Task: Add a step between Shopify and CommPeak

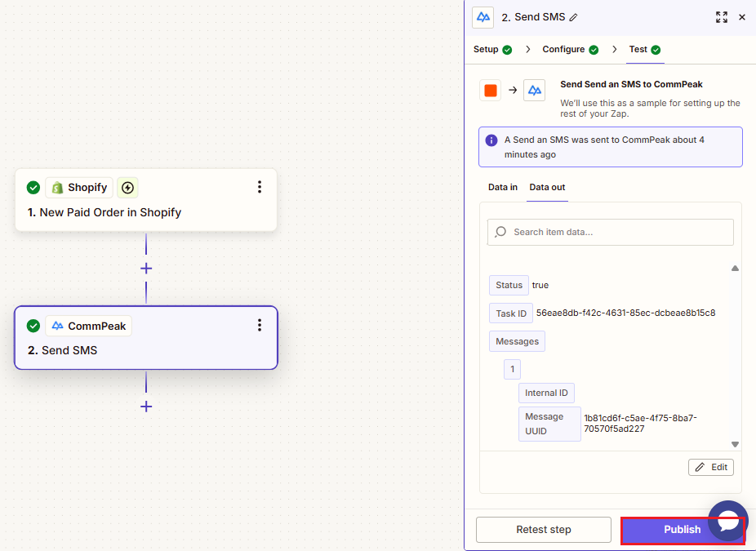Action: (146, 269)
